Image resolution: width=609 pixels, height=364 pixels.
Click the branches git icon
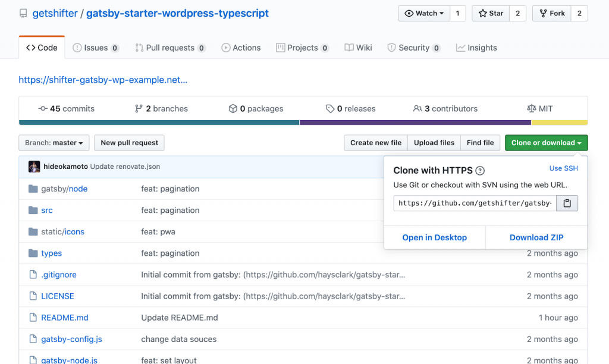coord(138,109)
